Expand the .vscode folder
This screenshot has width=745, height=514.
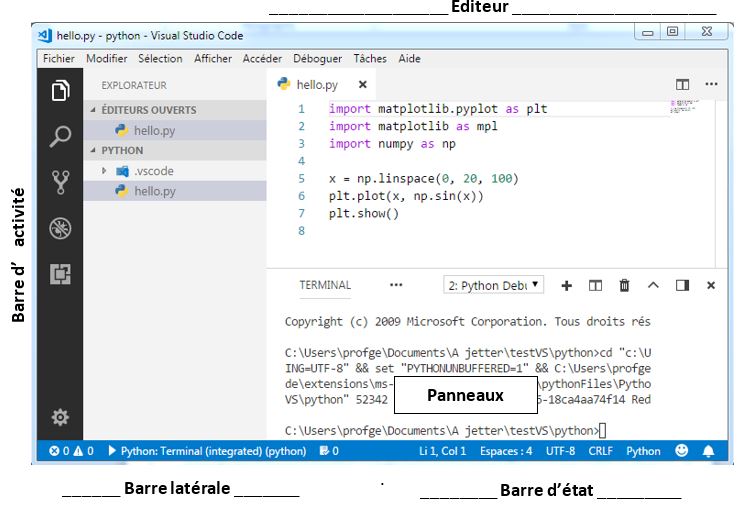click(104, 171)
